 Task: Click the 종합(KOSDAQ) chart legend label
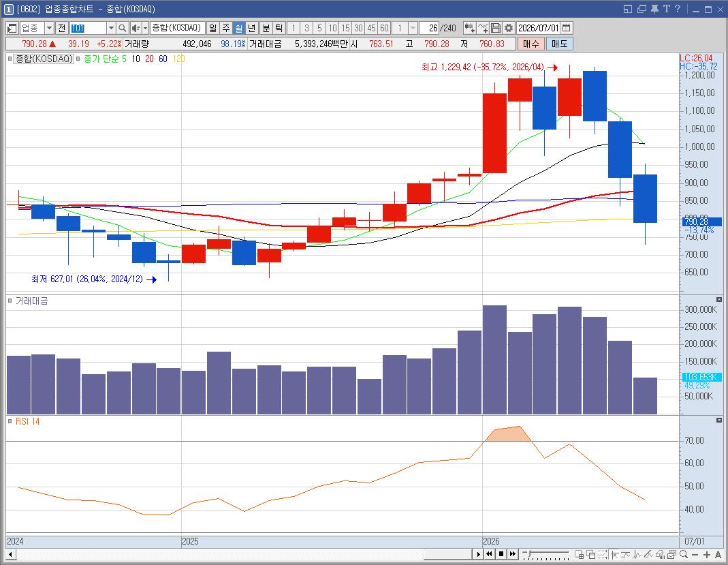(44, 59)
